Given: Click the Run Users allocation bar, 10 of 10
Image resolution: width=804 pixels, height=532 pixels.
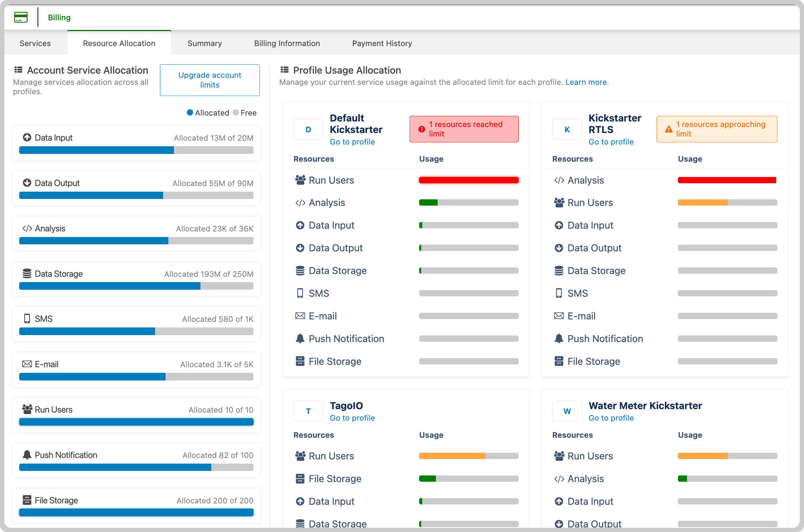Looking at the screenshot, I should click(x=136, y=422).
